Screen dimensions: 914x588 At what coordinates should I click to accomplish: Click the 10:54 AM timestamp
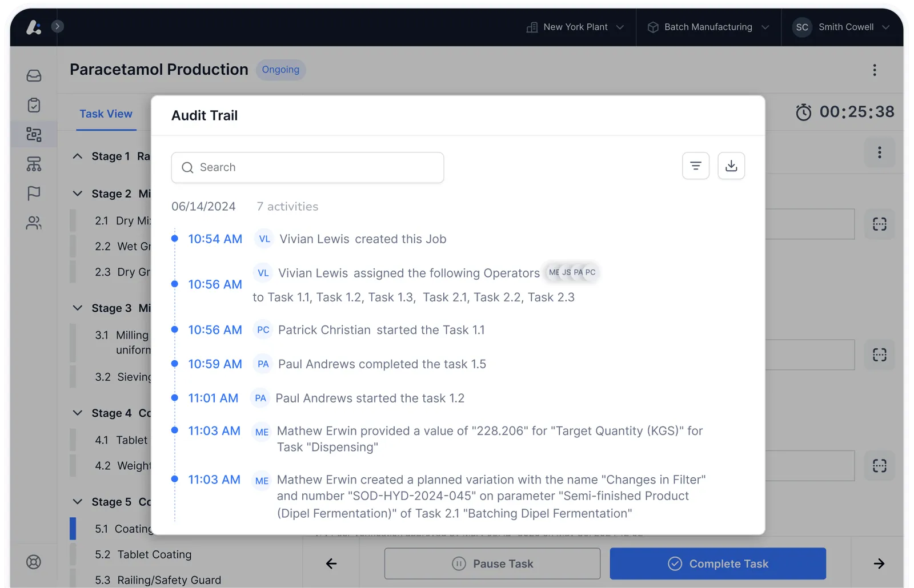pyautogui.click(x=215, y=239)
